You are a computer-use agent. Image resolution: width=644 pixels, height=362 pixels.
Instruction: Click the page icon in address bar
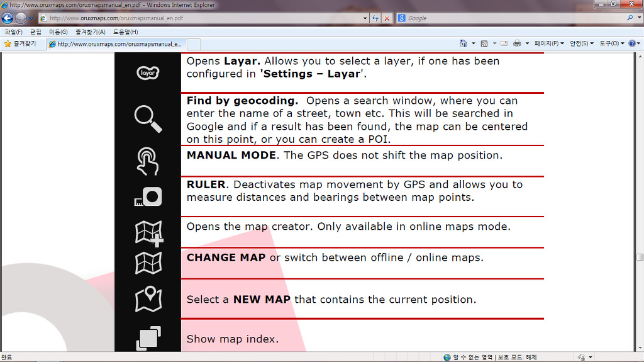[x=43, y=18]
